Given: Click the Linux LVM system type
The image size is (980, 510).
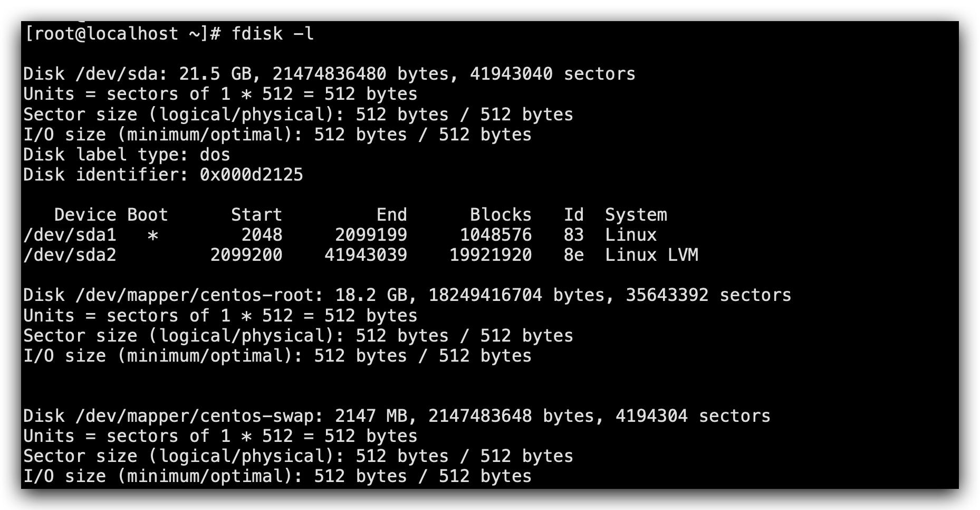Looking at the screenshot, I should [x=651, y=255].
